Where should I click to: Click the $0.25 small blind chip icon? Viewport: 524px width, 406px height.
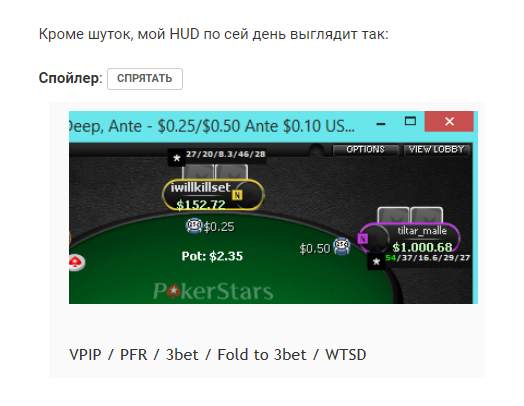(194, 226)
